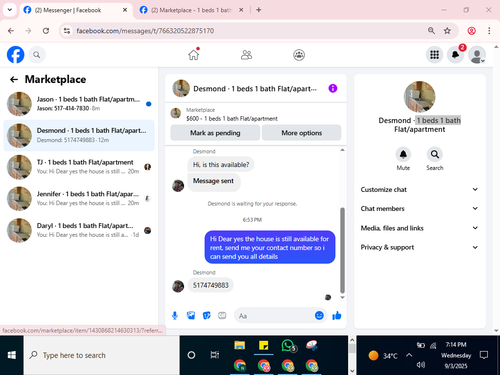Click the chat messages vertical scrollbar
Image resolution: width=500 pixels, height=375 pixels.
(342, 250)
